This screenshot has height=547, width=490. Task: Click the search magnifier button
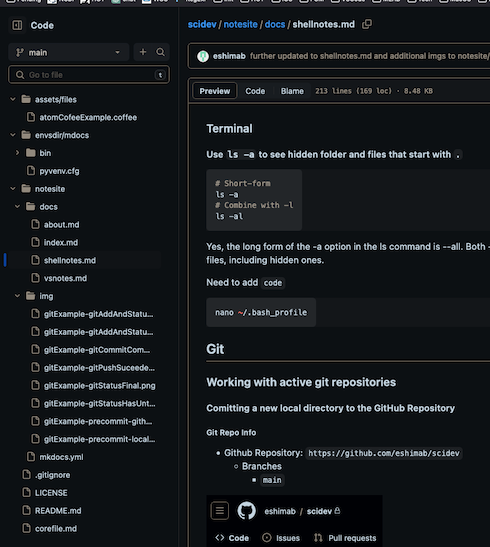pos(160,52)
